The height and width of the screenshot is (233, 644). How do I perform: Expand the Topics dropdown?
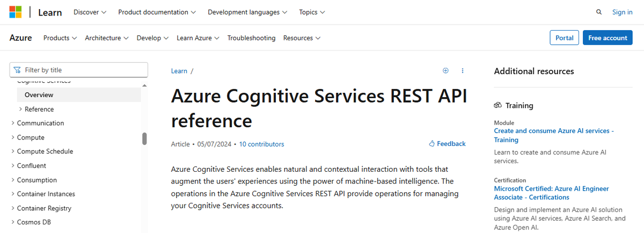[312, 12]
